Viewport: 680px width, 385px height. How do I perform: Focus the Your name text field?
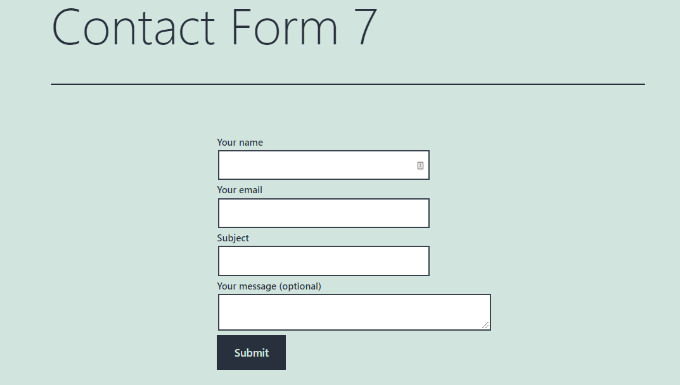click(324, 165)
